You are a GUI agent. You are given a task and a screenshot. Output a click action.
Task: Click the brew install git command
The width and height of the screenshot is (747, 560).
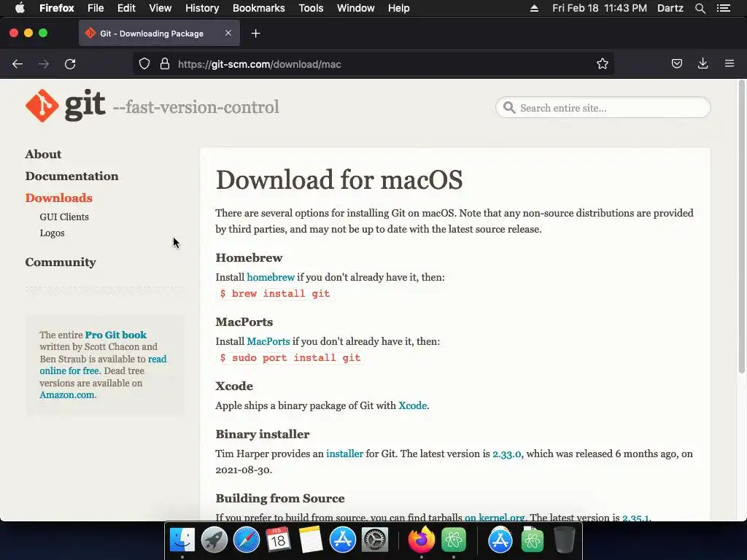pos(275,294)
